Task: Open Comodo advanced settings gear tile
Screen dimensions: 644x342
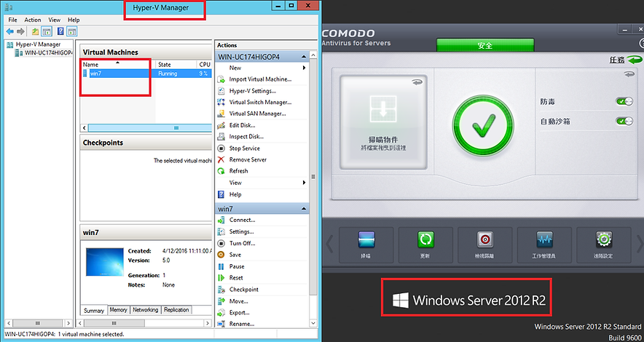Action: (x=604, y=245)
